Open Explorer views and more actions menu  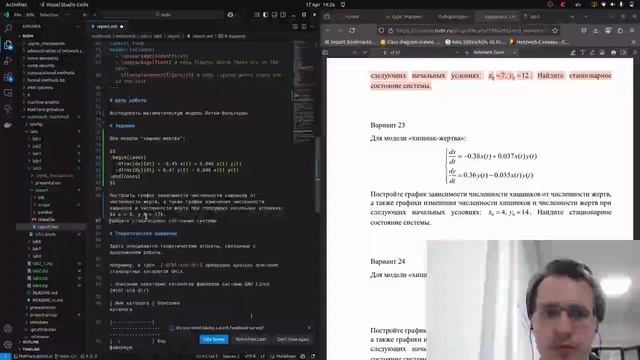78,27
